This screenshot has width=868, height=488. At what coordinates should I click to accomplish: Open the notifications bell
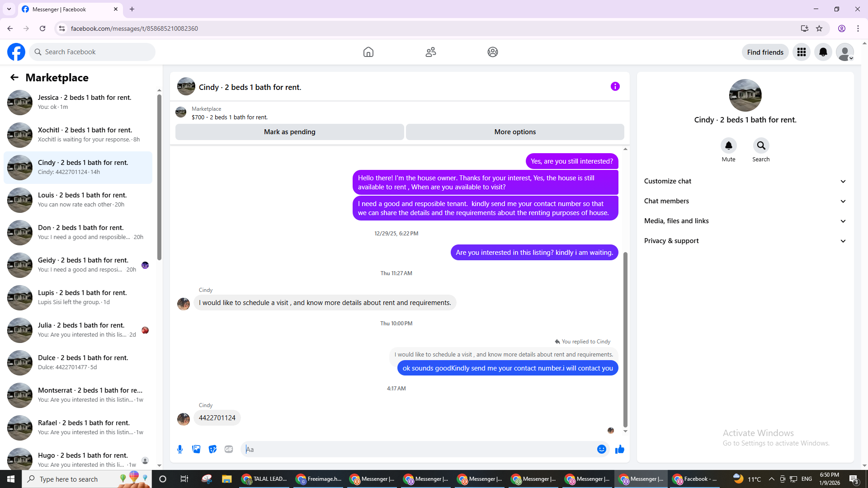click(x=823, y=52)
